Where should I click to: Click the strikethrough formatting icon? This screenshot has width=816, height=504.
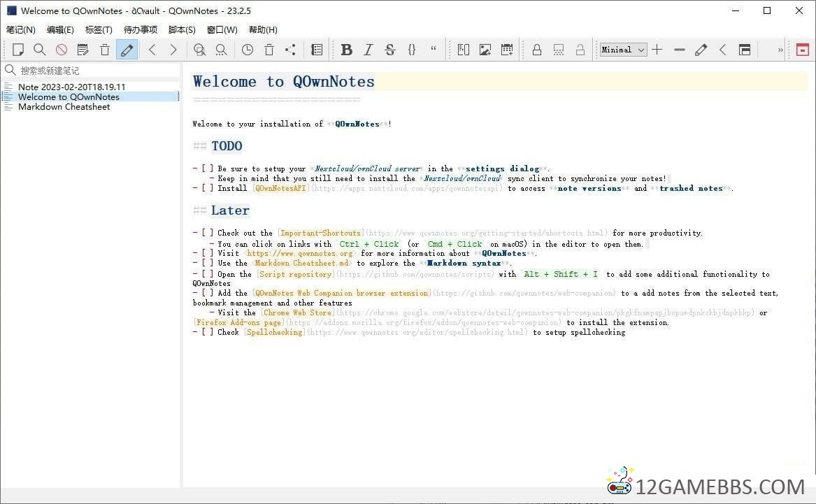[x=390, y=50]
